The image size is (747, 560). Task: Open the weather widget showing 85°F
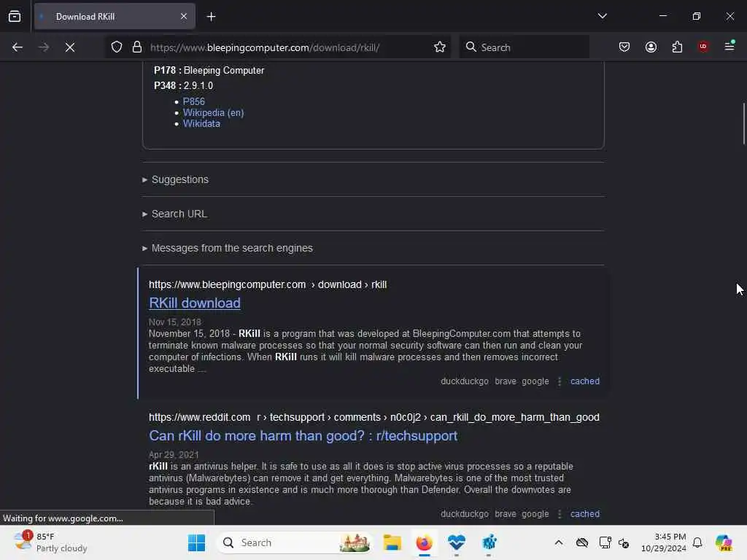[x=50, y=542]
